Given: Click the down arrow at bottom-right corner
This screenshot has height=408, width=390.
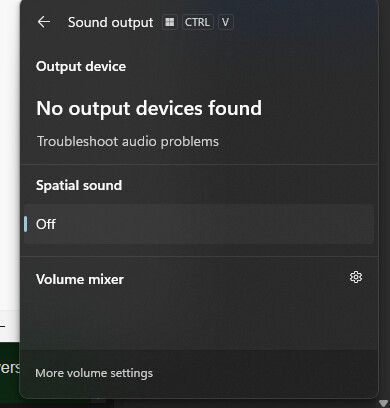Looking at the screenshot, I should click(384, 403).
